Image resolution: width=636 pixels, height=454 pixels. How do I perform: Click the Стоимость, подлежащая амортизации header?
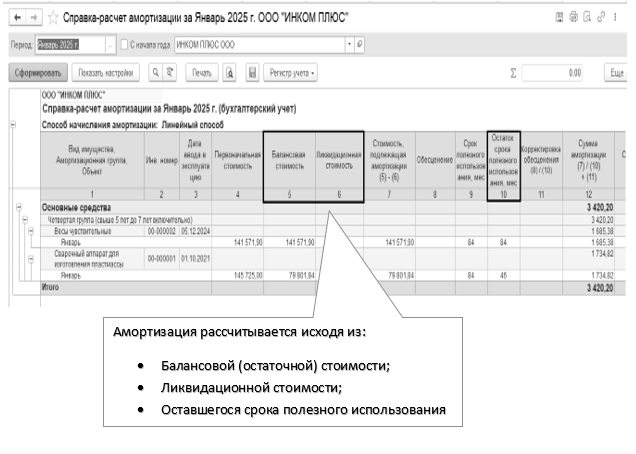pyautogui.click(x=389, y=160)
